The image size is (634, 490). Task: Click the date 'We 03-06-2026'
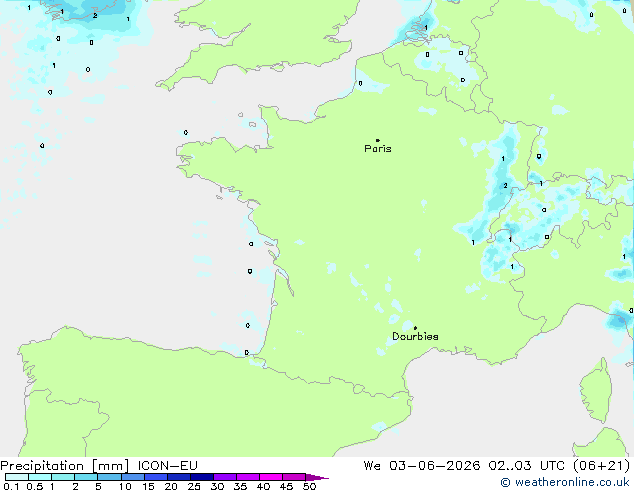click(x=422, y=466)
